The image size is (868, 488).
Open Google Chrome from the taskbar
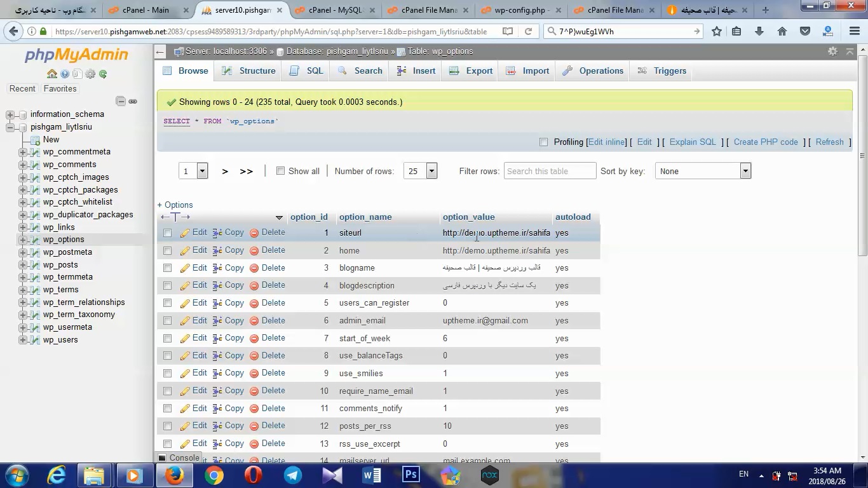tap(214, 475)
